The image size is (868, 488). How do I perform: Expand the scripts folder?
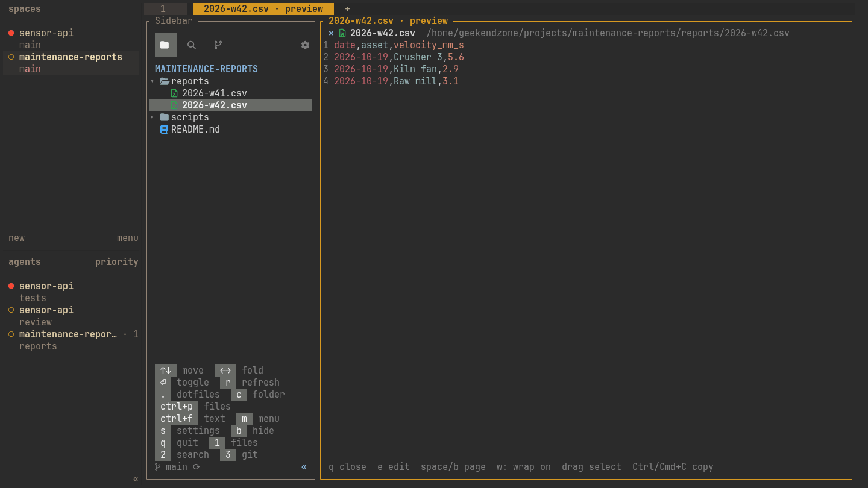coord(153,117)
